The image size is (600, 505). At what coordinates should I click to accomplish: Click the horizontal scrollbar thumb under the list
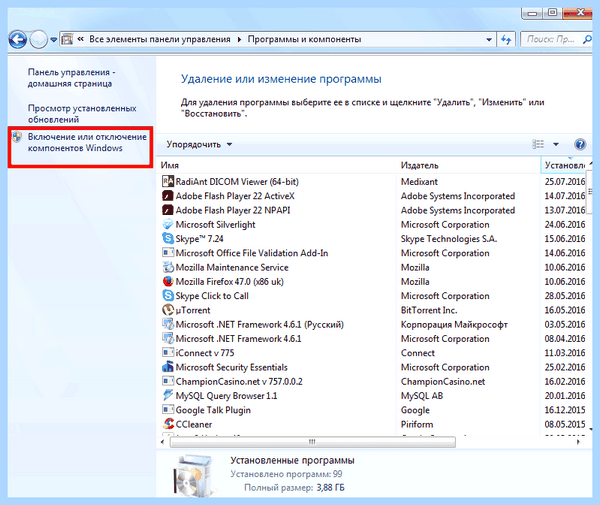313,442
